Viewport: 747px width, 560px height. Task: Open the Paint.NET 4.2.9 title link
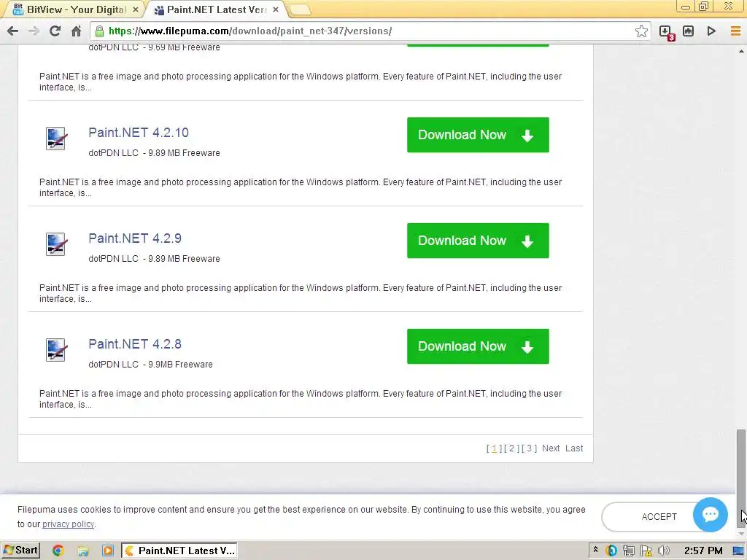tap(135, 238)
